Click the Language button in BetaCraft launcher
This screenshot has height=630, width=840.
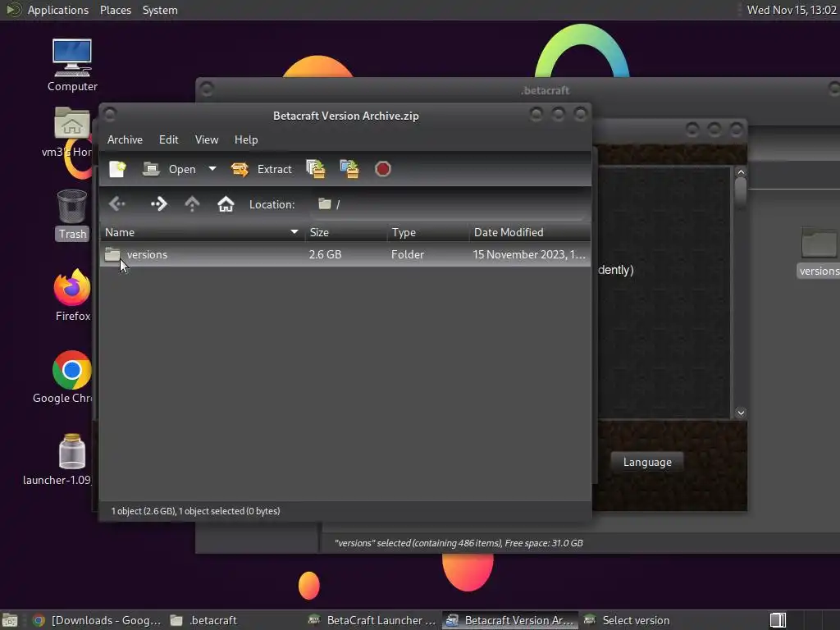[x=647, y=463]
